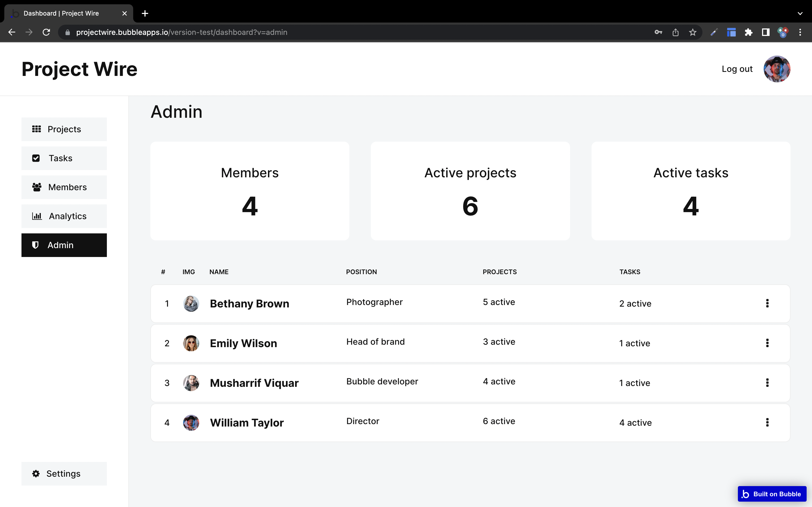Open the Analytics sidebar page
Screen dimensions: 812x507
pos(64,216)
